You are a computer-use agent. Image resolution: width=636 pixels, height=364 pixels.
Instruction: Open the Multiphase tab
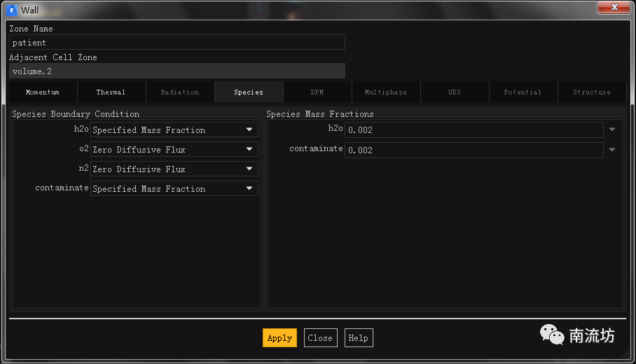click(386, 92)
